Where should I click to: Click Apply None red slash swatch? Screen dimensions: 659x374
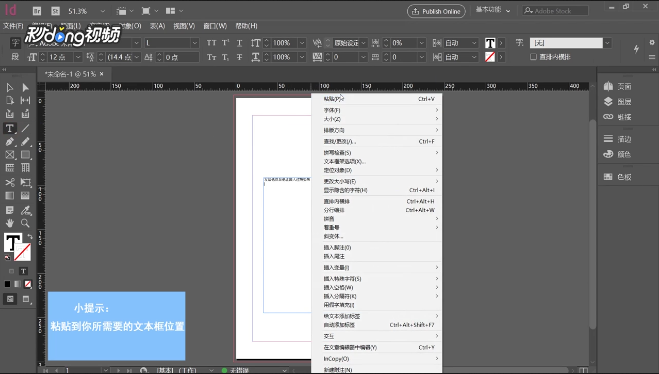tap(28, 284)
